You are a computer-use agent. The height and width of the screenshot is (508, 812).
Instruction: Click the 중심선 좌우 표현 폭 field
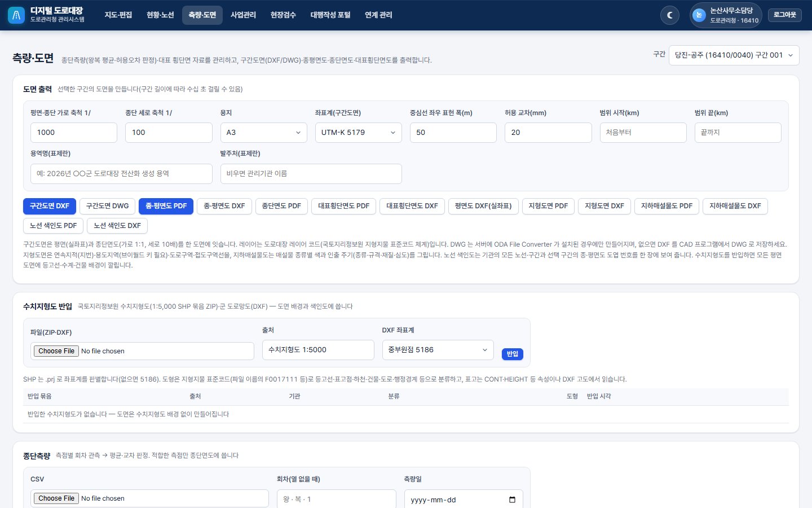click(x=453, y=133)
